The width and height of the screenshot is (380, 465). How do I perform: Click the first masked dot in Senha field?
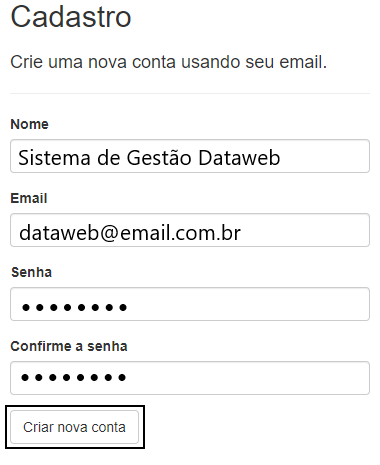pos(25,307)
